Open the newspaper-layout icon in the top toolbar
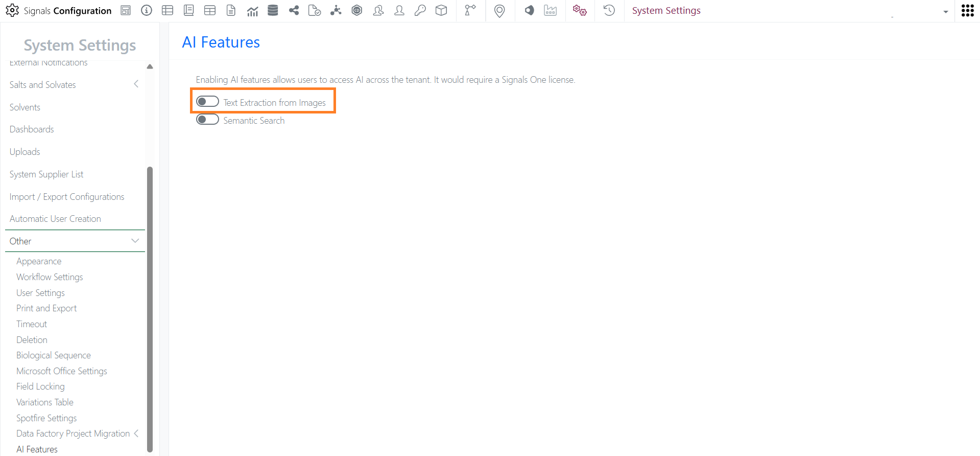Viewport: 980px width, 456px height. coord(126,10)
